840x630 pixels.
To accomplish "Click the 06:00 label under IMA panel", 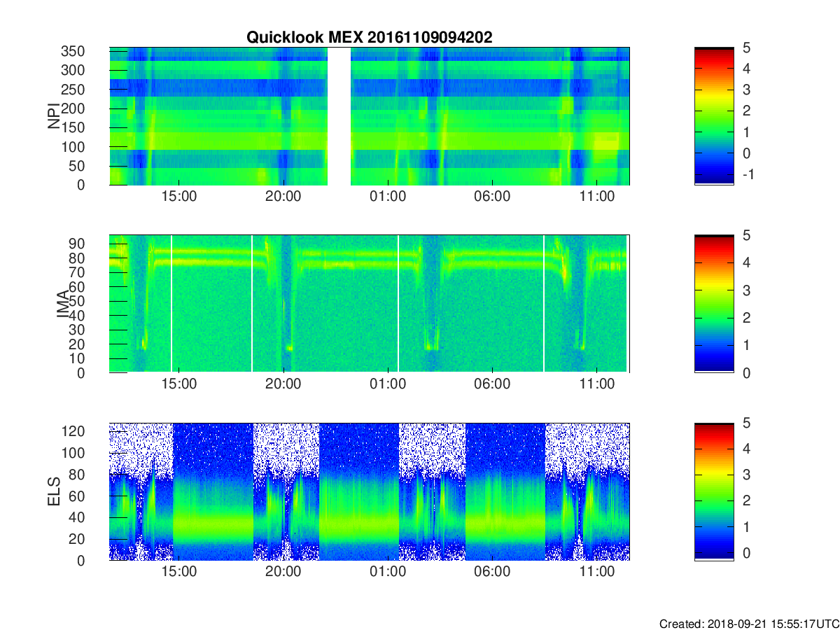I will tap(492, 384).
